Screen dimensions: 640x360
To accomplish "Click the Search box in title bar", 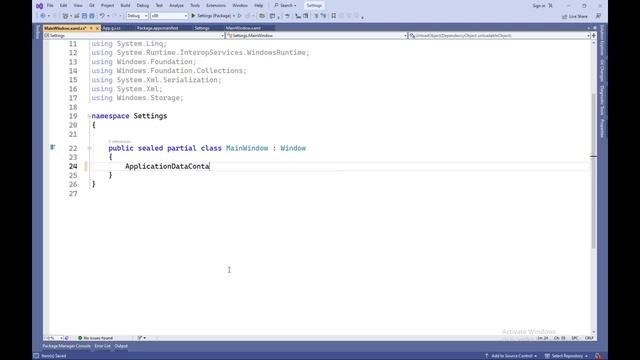I will pos(285,6).
